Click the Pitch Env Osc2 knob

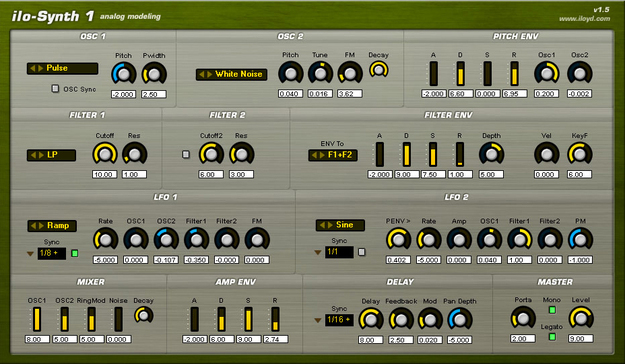click(x=580, y=73)
